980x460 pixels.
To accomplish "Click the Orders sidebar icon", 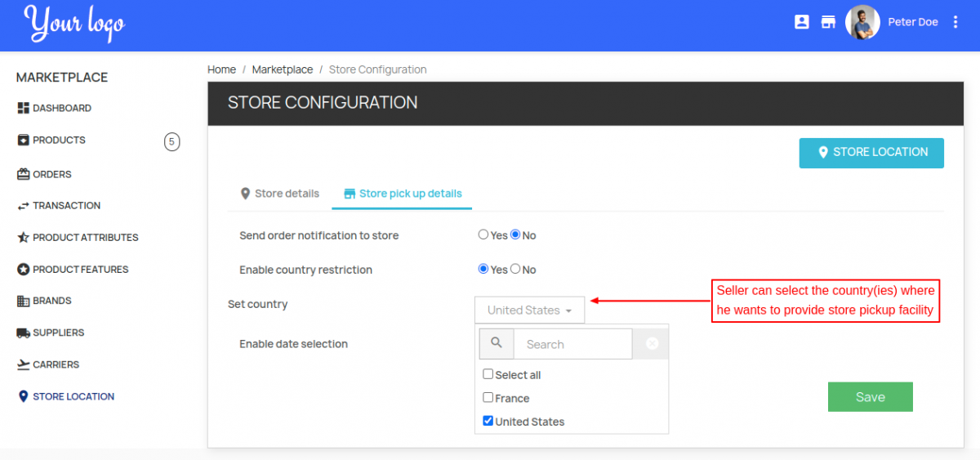I will (x=23, y=174).
